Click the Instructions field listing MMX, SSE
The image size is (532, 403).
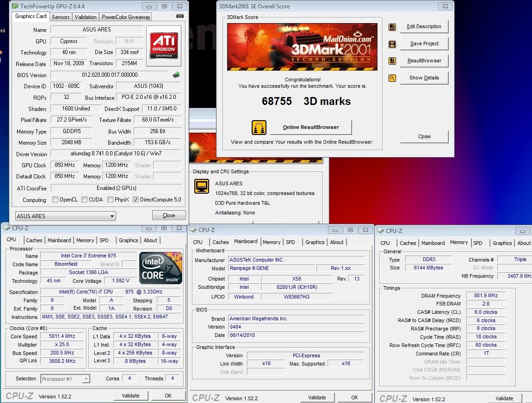coord(111,317)
